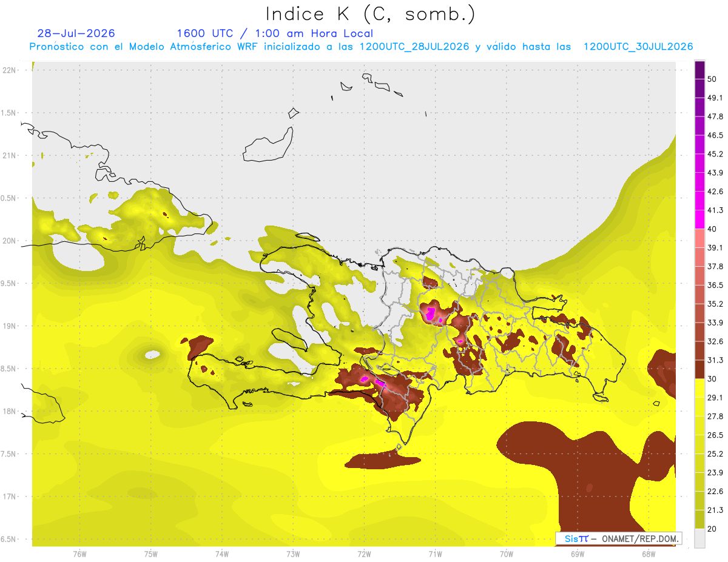Click the longitude axis label "71W"
728x562 pixels.
(435, 554)
